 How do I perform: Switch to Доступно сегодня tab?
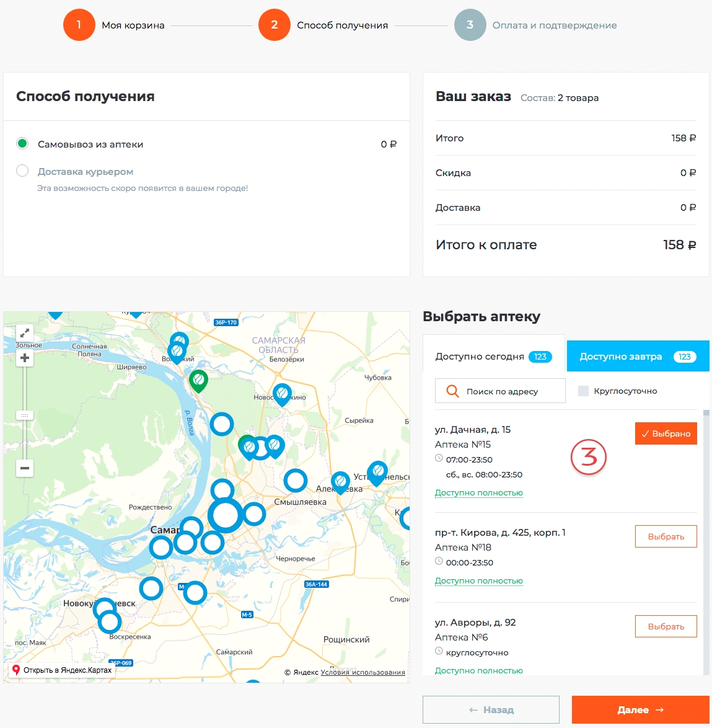pyautogui.click(x=493, y=357)
